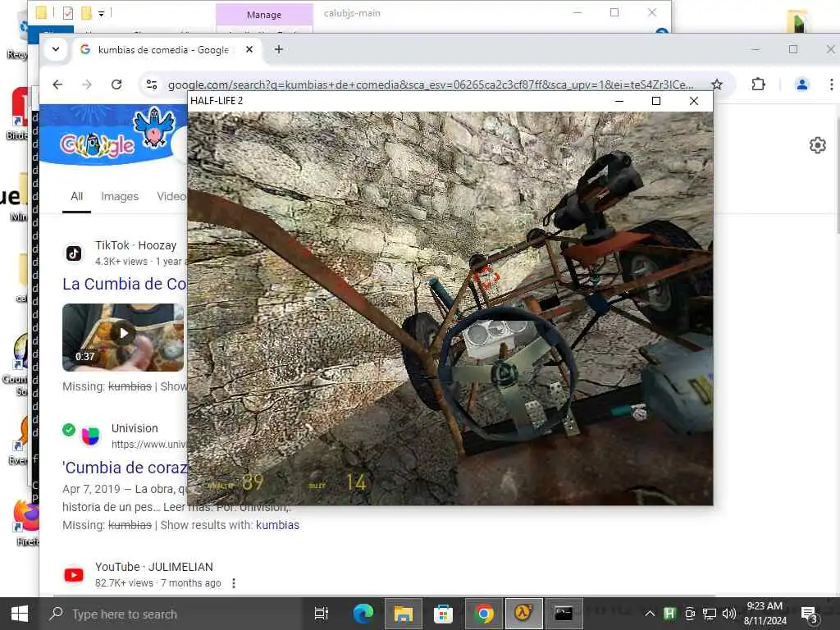840x630 pixels.
Task: Open clock showing 9:23 AM
Action: tap(765, 614)
